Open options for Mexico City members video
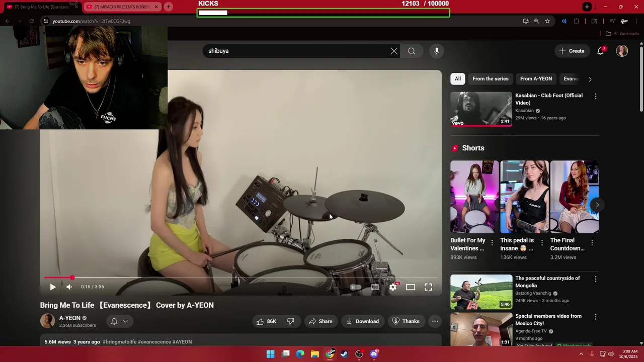Image resolution: width=644 pixels, height=362 pixels. point(596,317)
